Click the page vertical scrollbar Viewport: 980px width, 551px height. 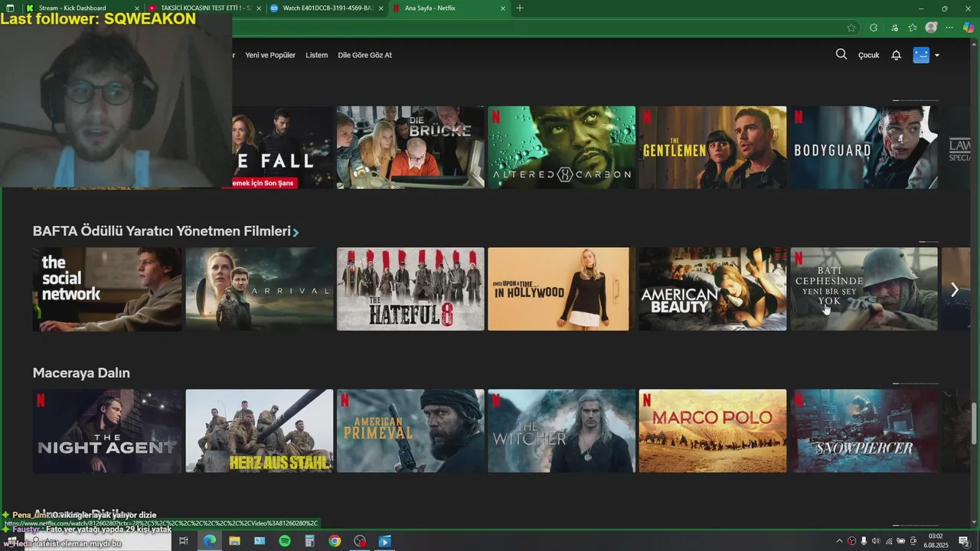pyautogui.click(x=975, y=422)
